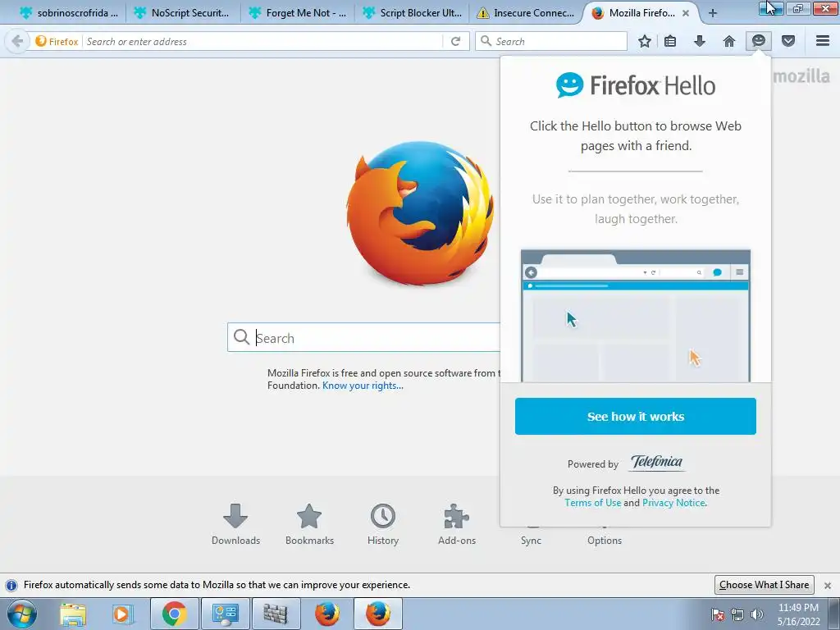Dismiss the data notification bar
The width and height of the screenshot is (840, 630).
click(x=828, y=586)
